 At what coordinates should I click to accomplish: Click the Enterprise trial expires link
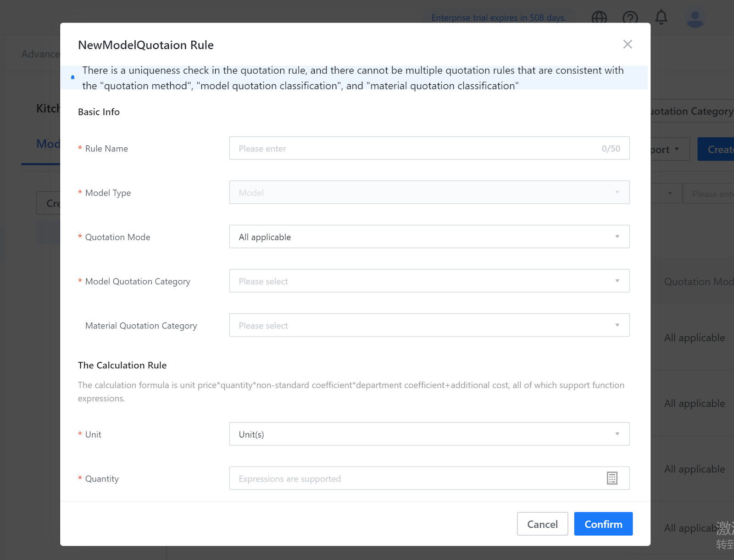(498, 18)
